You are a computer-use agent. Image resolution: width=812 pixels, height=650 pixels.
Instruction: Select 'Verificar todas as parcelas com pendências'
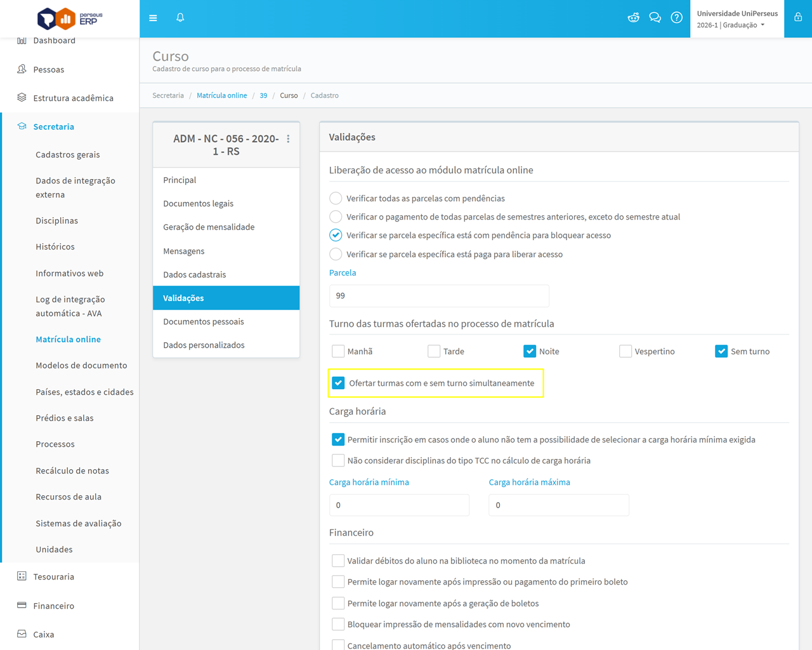pyautogui.click(x=336, y=198)
